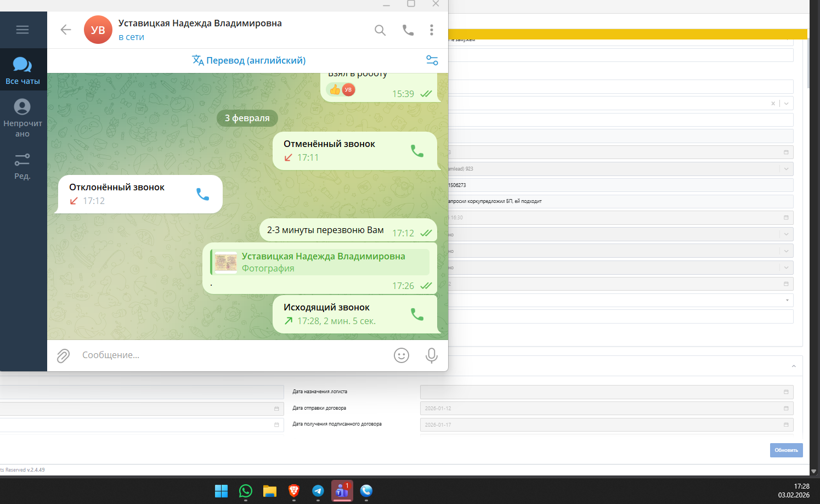Expand the CRM dropdown next to the X clear icon

tap(787, 103)
